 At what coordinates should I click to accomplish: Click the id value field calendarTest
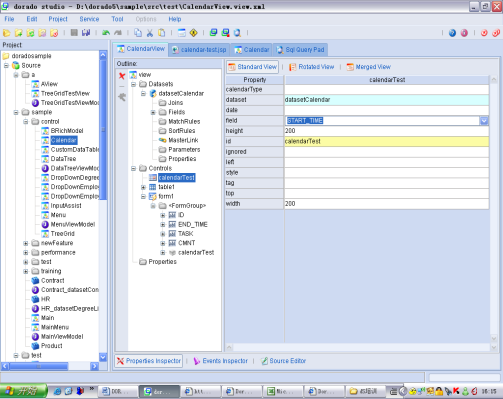pos(387,141)
